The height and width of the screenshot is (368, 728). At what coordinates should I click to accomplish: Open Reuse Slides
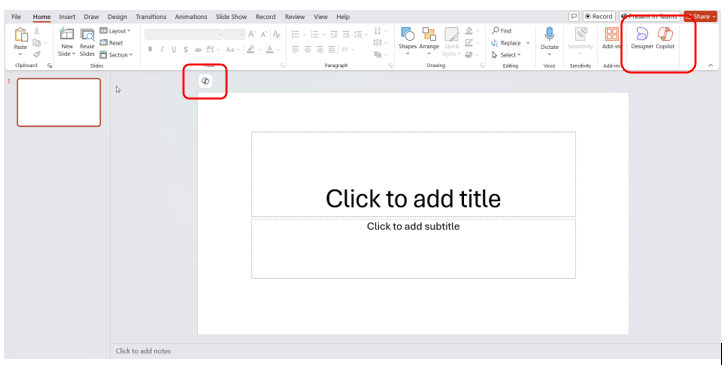[87, 42]
